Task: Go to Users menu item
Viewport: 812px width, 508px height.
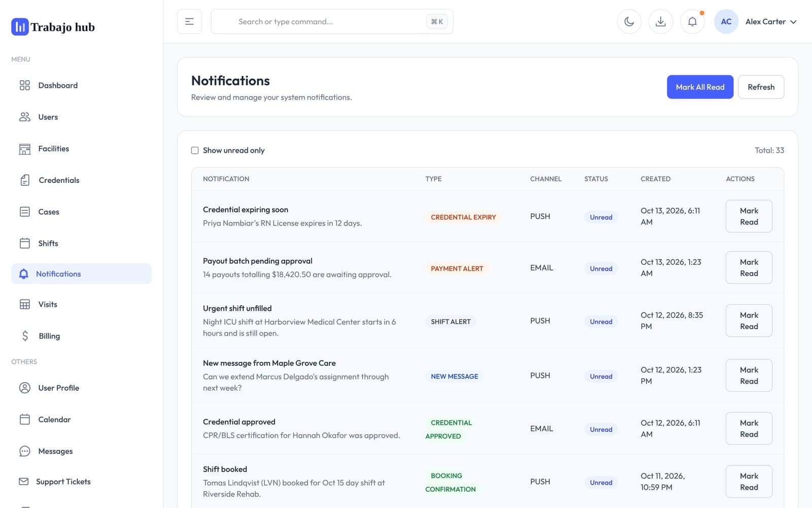Action: point(82,117)
